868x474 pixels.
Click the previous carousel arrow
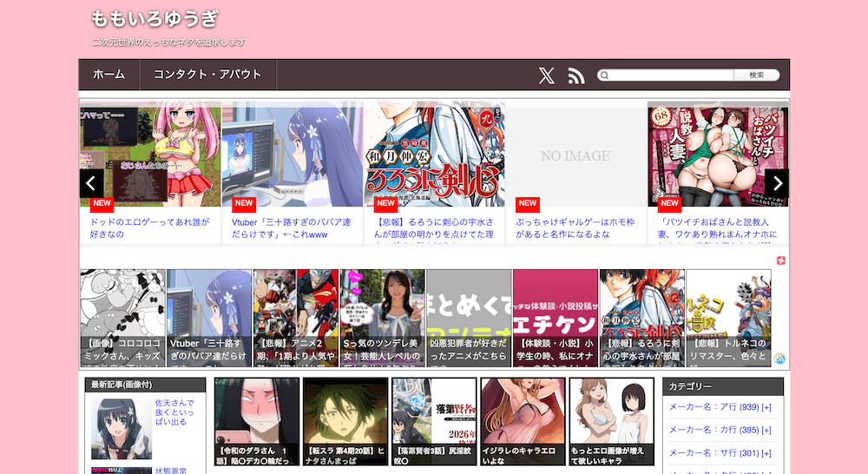tap(91, 183)
